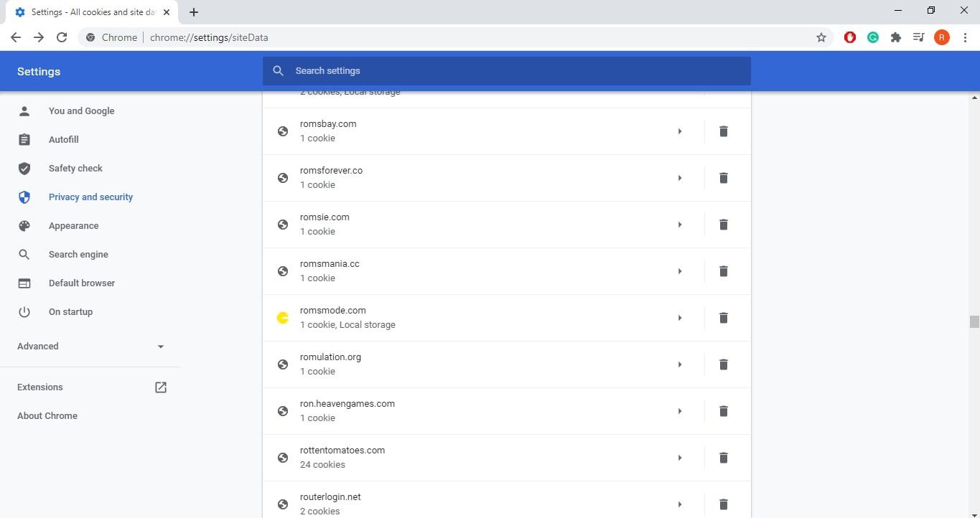Screen dimensions: 980x518
Task: Open the red ad blocker extension icon
Action: click(x=850, y=37)
